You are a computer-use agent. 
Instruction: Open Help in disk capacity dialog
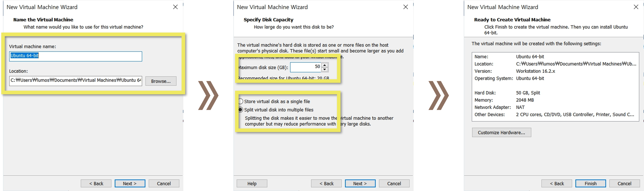[252, 184]
